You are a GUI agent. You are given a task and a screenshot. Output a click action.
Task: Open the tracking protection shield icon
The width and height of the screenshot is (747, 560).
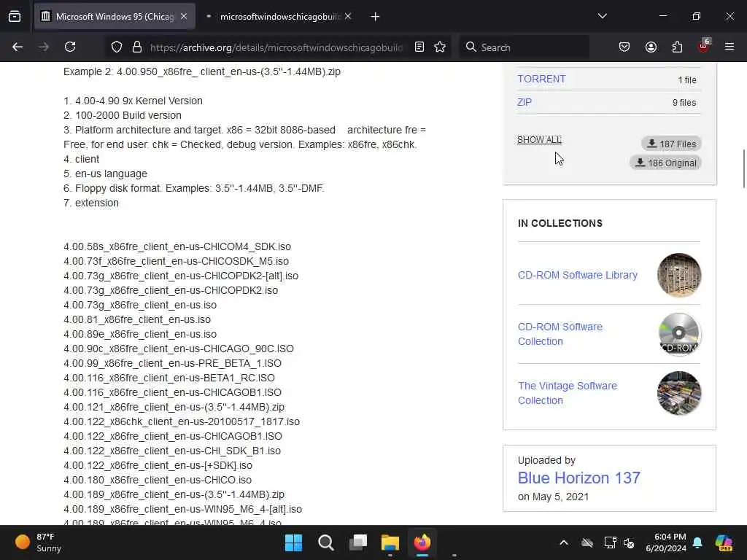(117, 47)
